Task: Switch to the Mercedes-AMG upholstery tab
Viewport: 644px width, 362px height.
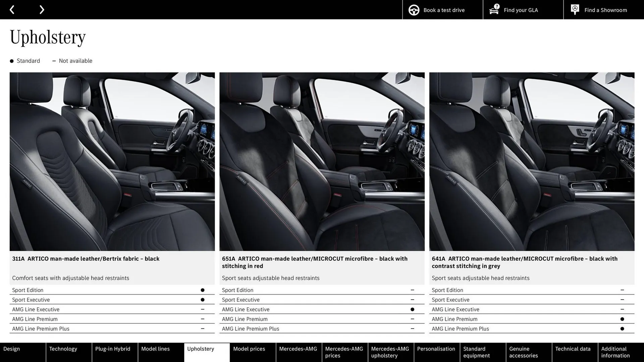Action: point(390,352)
